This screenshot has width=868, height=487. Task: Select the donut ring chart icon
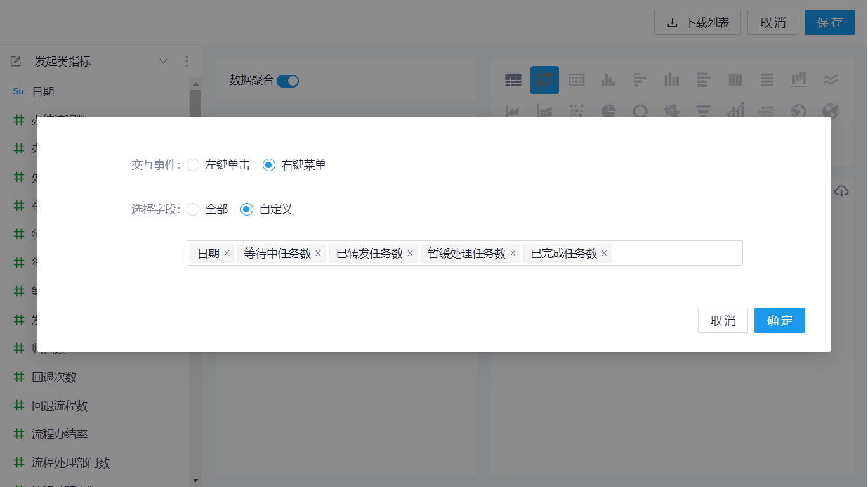click(640, 111)
